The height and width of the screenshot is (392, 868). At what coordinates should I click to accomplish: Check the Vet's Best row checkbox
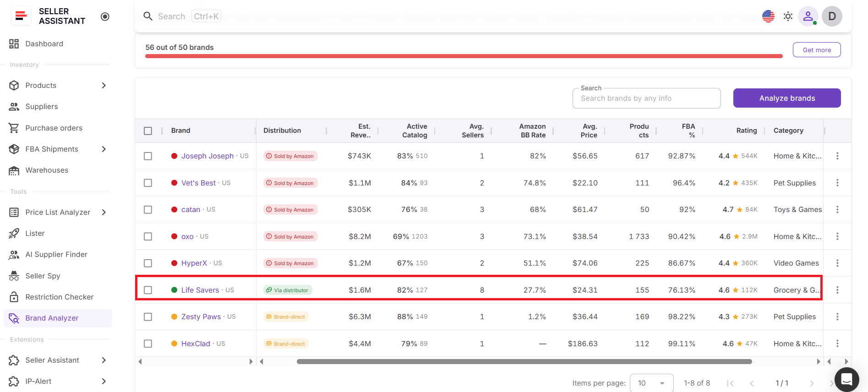point(148,183)
